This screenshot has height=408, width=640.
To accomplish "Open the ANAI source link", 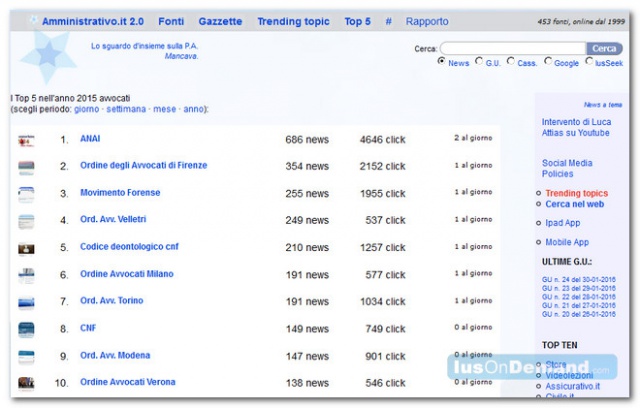I will (x=90, y=139).
